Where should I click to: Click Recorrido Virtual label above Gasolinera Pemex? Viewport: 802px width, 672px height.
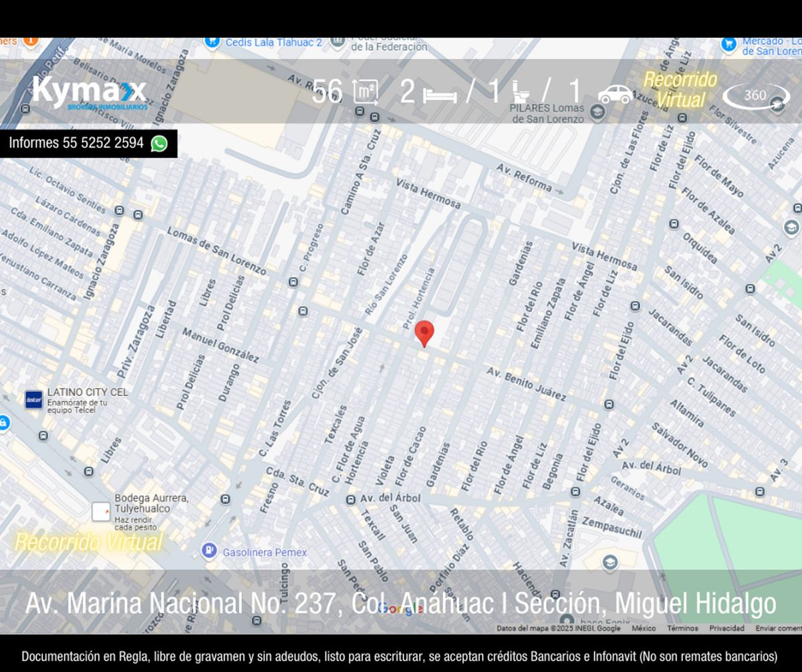(89, 542)
